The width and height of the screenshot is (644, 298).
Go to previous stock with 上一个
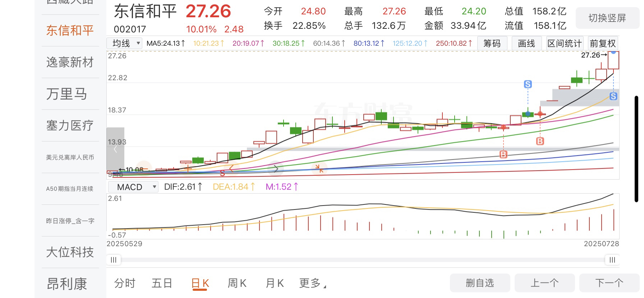544,283
